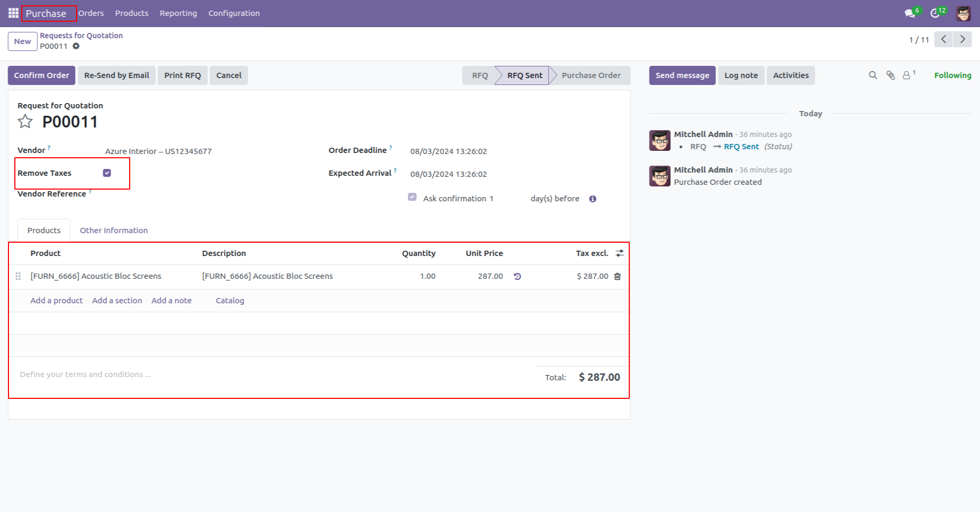
Task: Toggle the Ask confirmation checkbox
Action: tap(412, 197)
